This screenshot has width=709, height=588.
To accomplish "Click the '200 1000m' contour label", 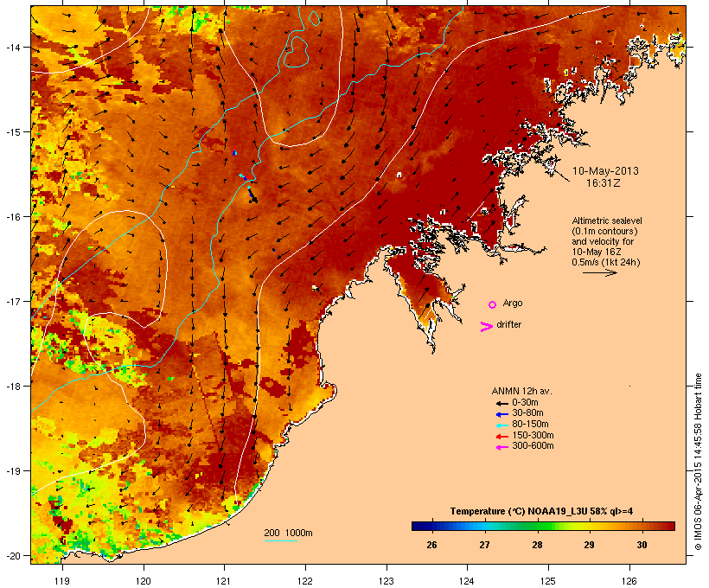I will click(288, 533).
